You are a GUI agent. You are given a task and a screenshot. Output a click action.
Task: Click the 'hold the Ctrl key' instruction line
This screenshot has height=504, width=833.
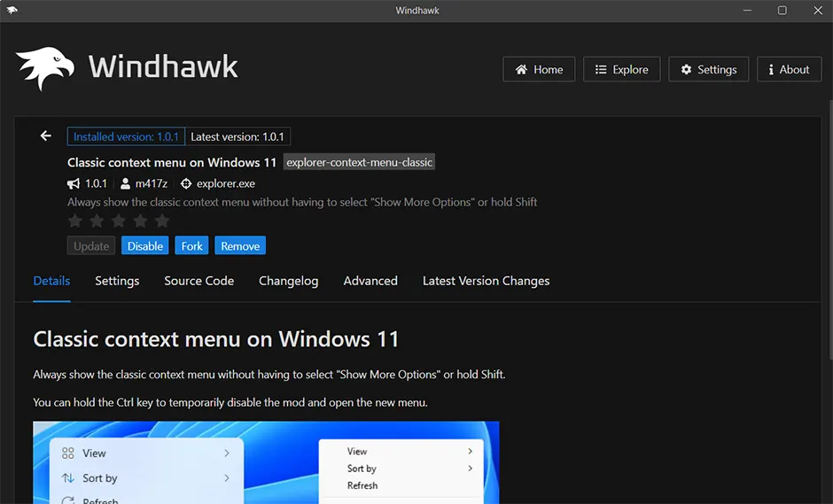(230, 402)
